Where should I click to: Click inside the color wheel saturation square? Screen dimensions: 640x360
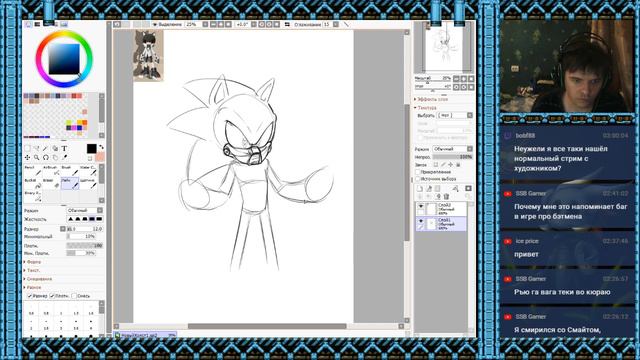(64, 59)
